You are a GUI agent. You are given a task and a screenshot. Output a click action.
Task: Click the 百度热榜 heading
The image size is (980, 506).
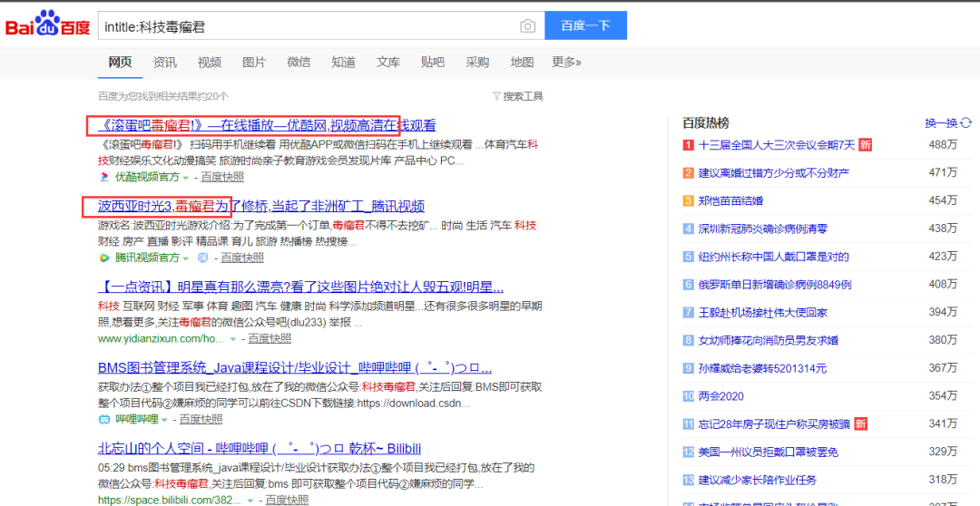click(706, 123)
